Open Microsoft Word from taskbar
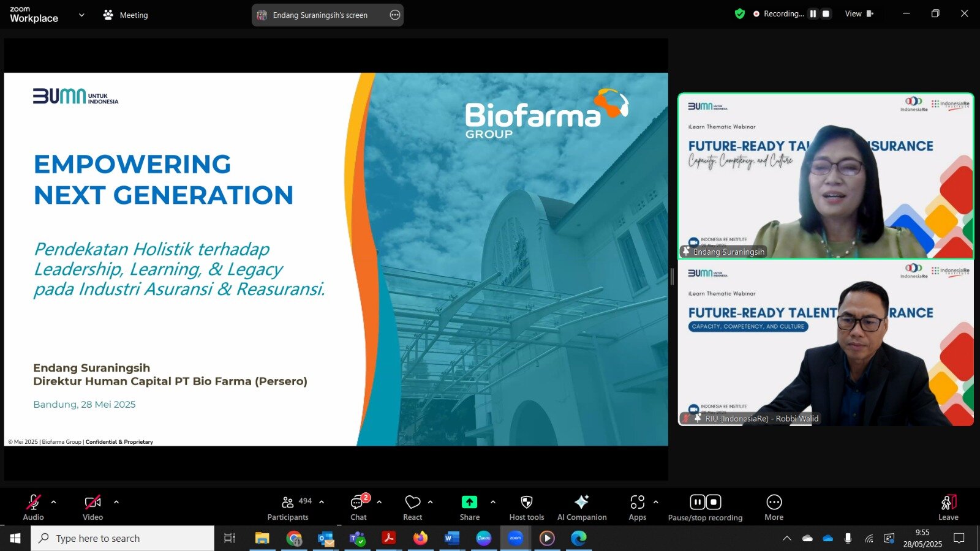Image resolution: width=980 pixels, height=551 pixels. [x=452, y=538]
